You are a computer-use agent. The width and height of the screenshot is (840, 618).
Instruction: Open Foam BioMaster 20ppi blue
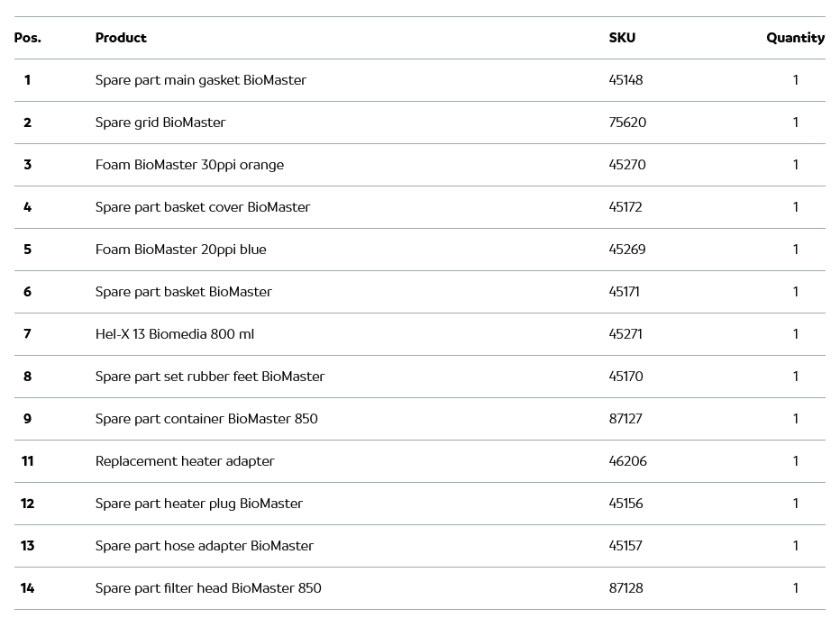coord(180,250)
